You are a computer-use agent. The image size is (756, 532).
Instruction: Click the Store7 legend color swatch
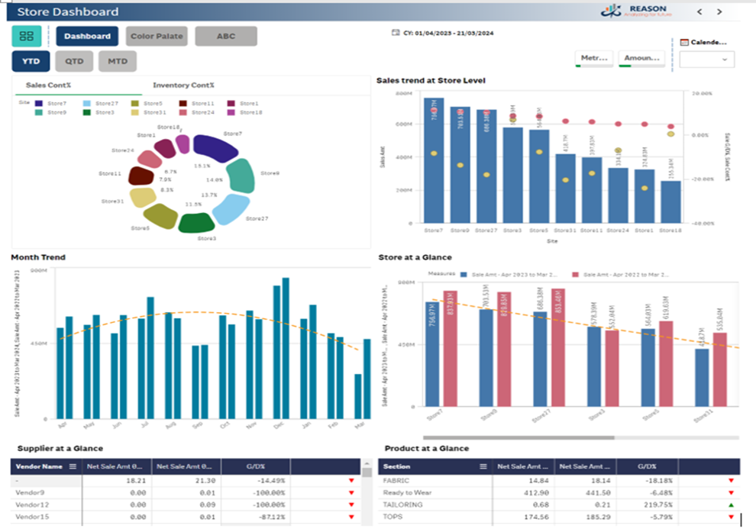tap(39, 103)
